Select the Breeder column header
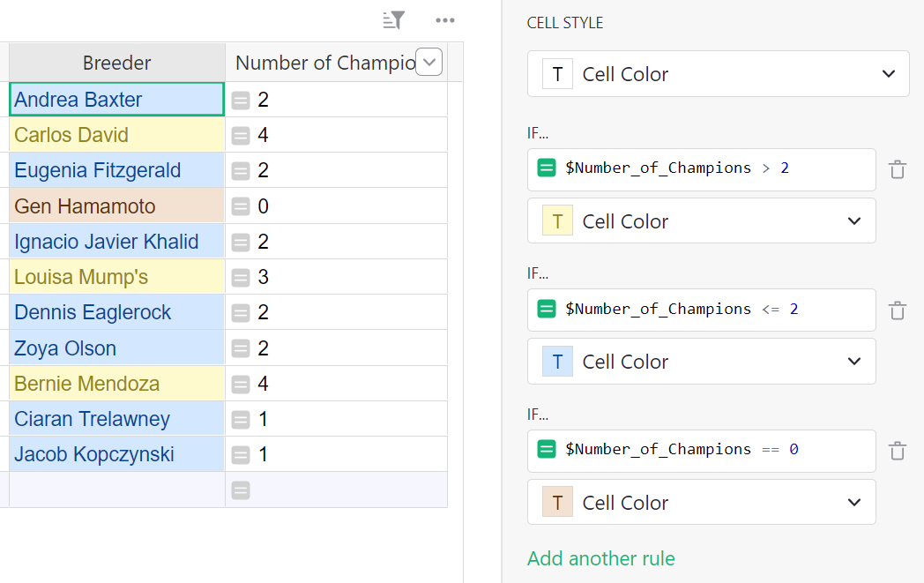 [115, 62]
